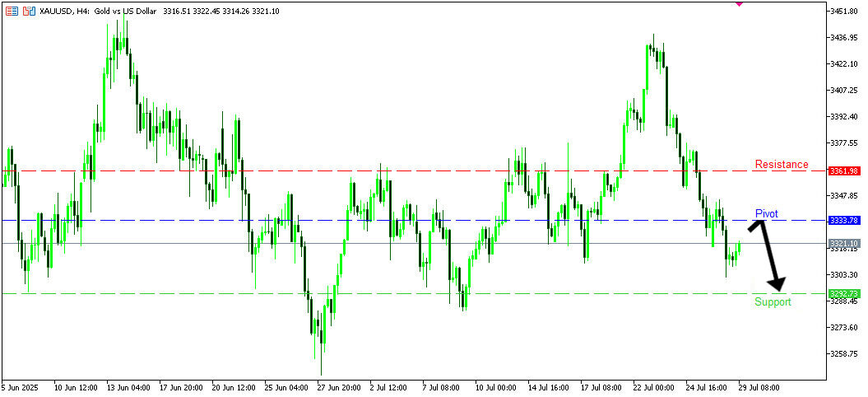Click the red 3361.98 resistance price tag
Viewport: 868px width, 397px height.
(x=844, y=170)
